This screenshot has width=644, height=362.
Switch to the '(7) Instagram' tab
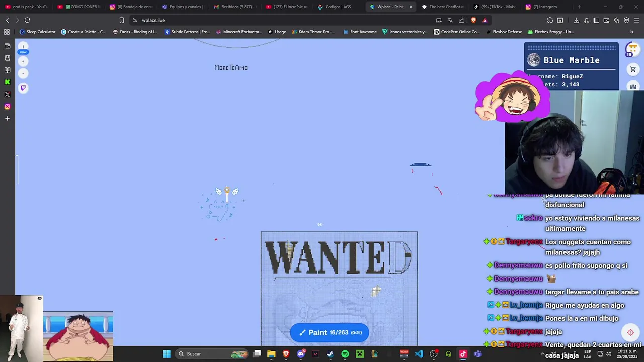(x=547, y=7)
